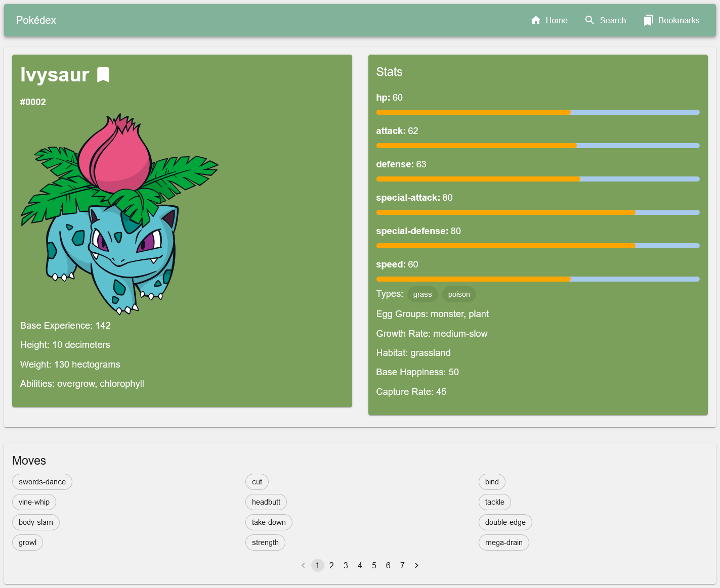Image resolution: width=720 pixels, height=588 pixels.
Task: Select moves page 6
Action: [x=388, y=565]
